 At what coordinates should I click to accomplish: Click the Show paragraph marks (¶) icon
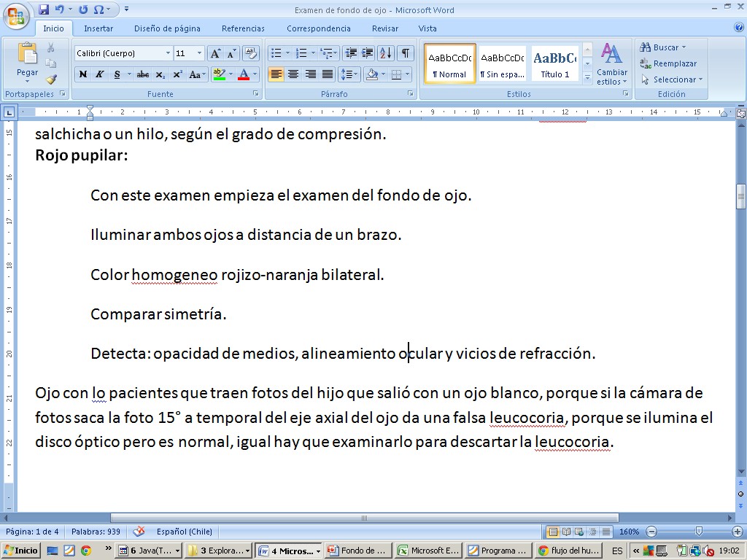pyautogui.click(x=405, y=53)
